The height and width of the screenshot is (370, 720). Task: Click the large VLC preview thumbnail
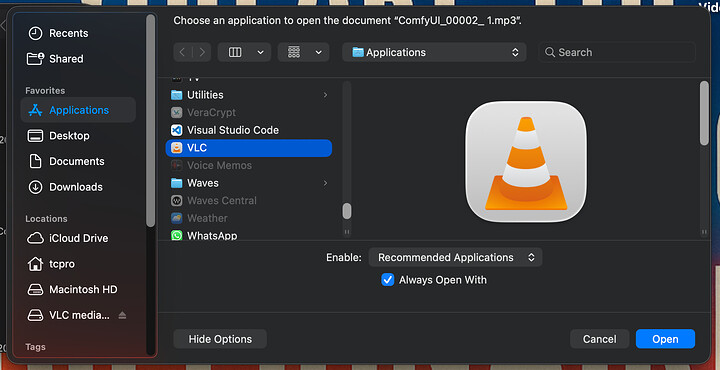(x=526, y=162)
